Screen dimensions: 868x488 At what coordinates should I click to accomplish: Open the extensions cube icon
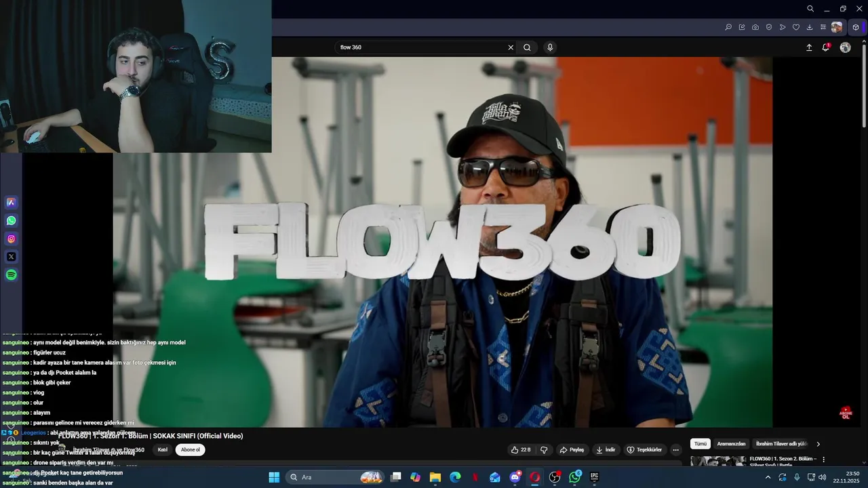[856, 27]
